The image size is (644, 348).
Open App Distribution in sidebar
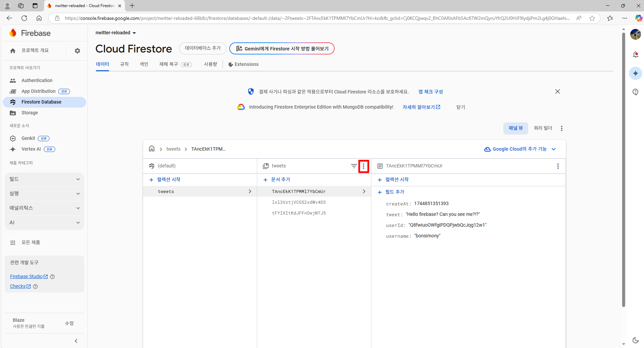38,91
